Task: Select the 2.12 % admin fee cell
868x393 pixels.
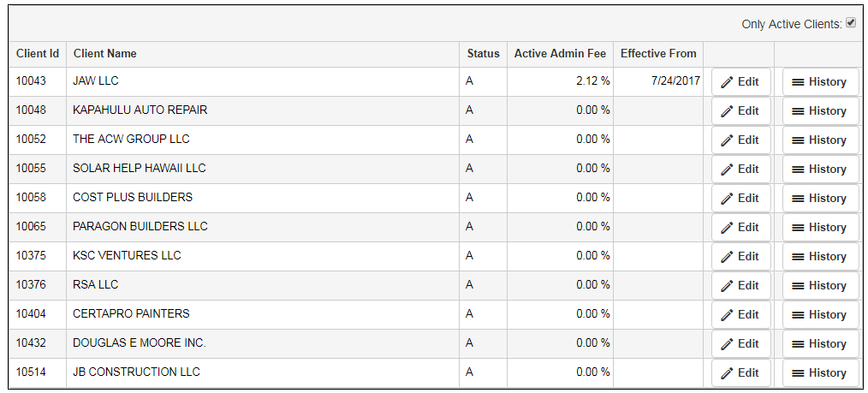Action: pos(592,81)
